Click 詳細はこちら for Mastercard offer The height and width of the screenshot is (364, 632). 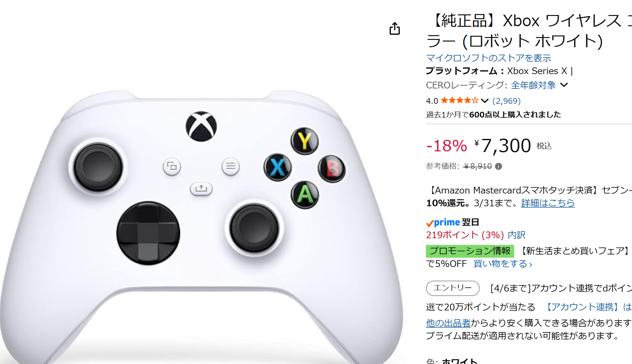pyautogui.click(x=548, y=203)
